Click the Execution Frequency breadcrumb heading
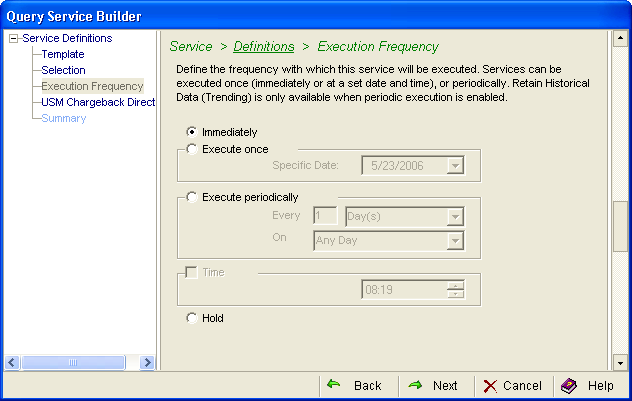This screenshot has height=401, width=632. coord(378,46)
